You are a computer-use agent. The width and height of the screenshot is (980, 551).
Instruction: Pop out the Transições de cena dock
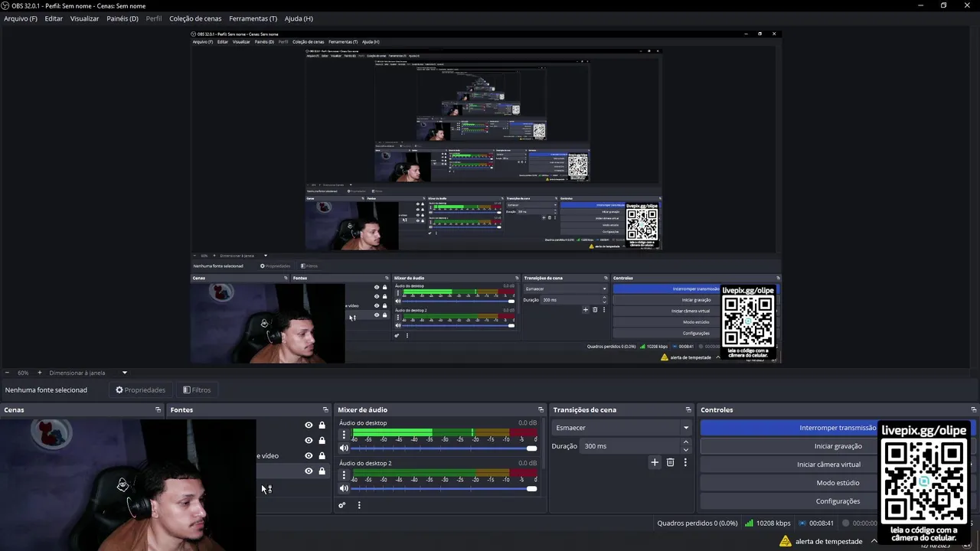(688, 409)
